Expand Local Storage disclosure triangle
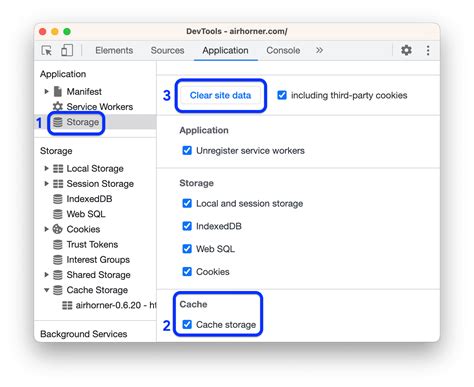Viewport: 474px width, 387px height. (x=46, y=168)
